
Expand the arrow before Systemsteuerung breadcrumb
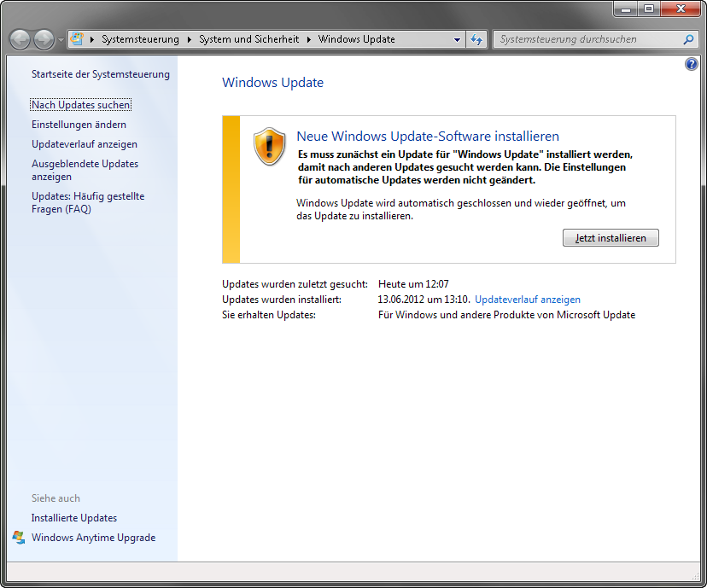pyautogui.click(x=92, y=39)
